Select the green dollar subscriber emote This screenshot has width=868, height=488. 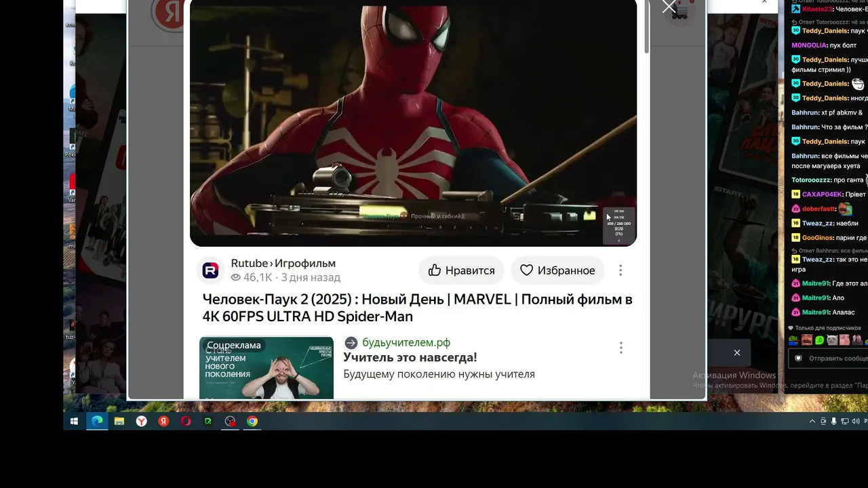820,340
